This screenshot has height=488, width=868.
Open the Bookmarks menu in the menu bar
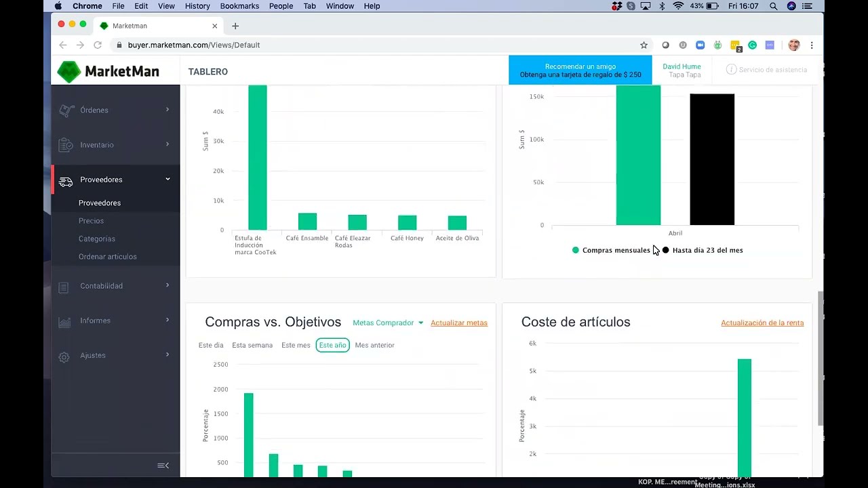239,6
